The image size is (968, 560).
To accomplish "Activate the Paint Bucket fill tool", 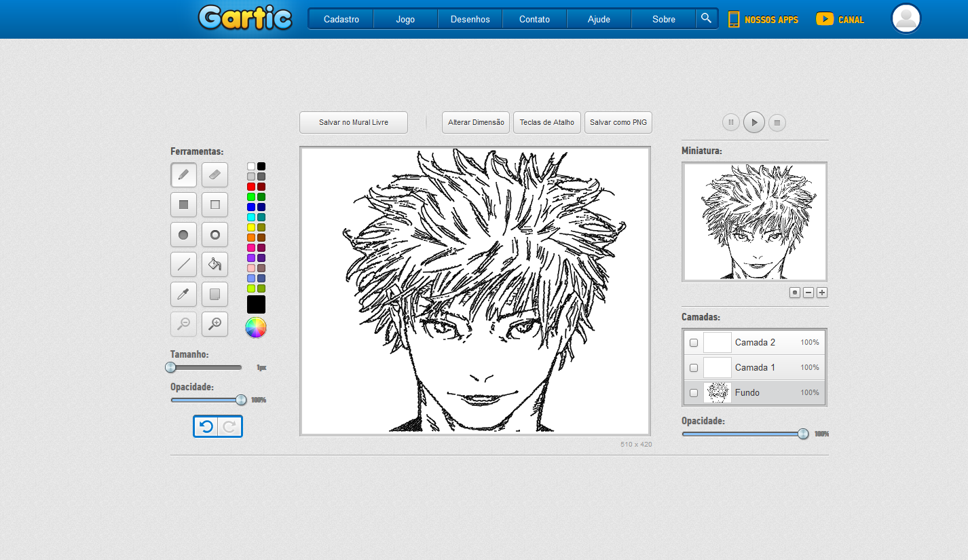I will 215,264.
